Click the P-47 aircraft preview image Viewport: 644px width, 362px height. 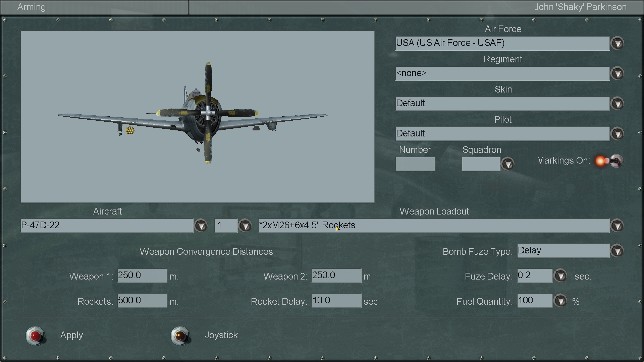click(198, 117)
